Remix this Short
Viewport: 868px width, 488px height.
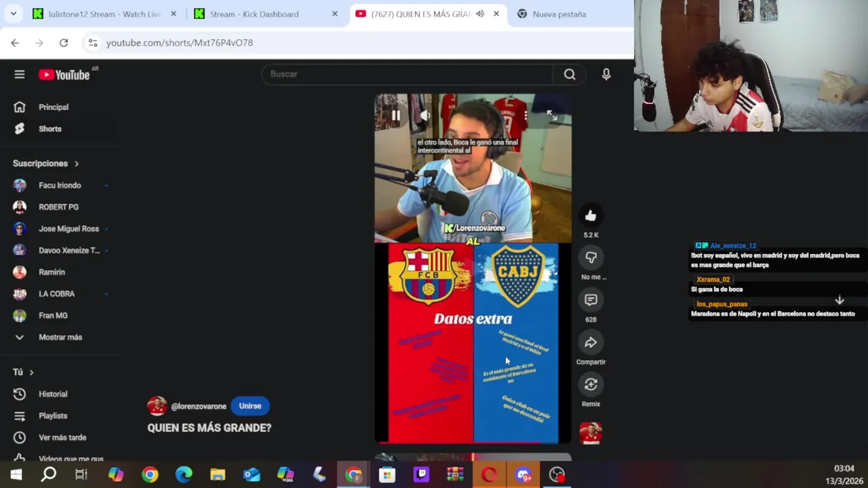point(591,384)
